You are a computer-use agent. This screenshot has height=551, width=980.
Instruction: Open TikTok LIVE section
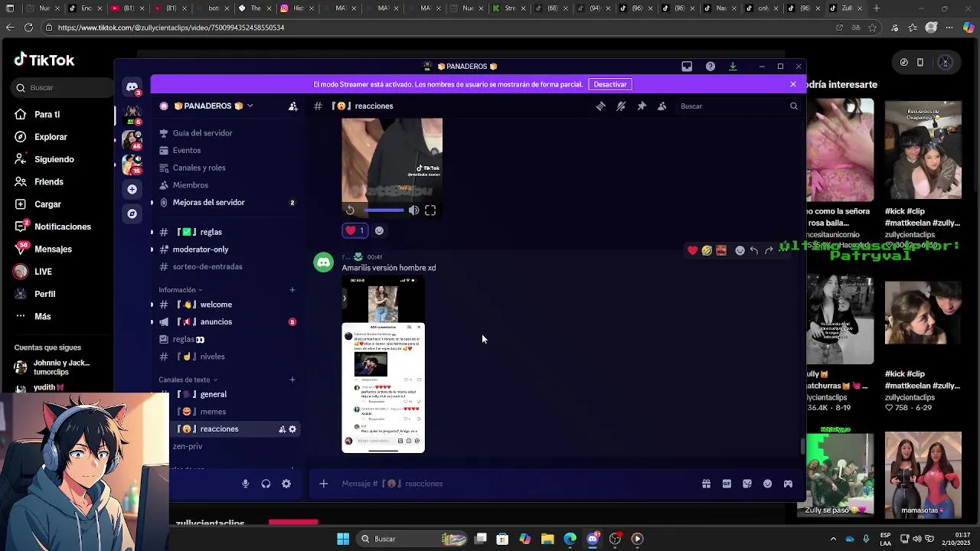coord(43,272)
